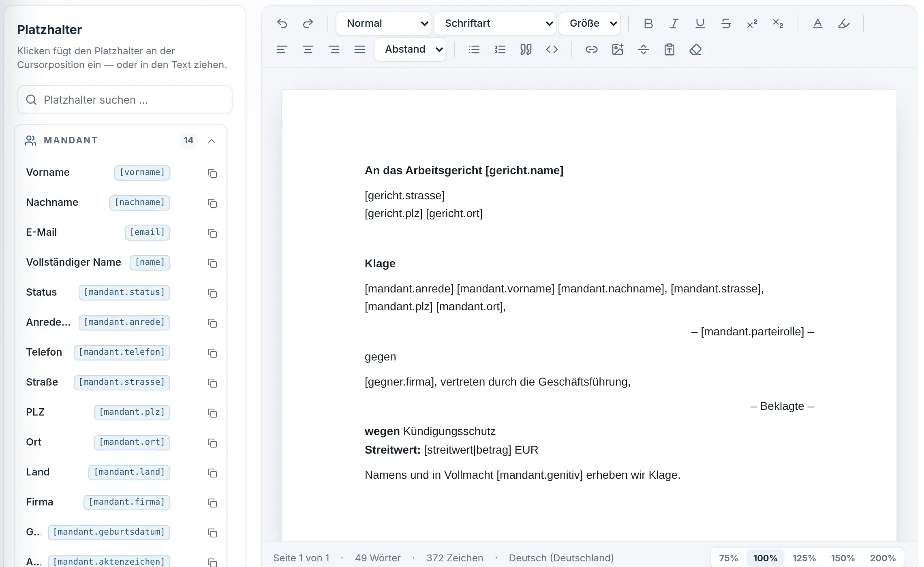Align text left
The height and width of the screenshot is (567, 924).
282,49
